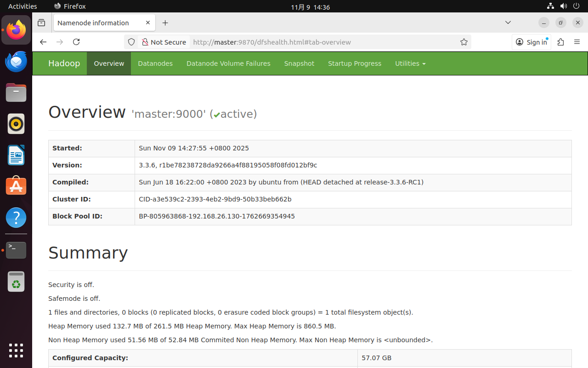Open Terminal from the dock

(16, 250)
